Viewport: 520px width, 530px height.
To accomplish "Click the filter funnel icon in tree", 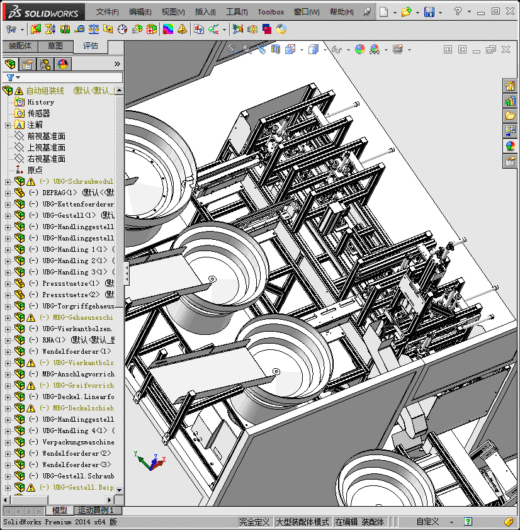I will [10, 77].
